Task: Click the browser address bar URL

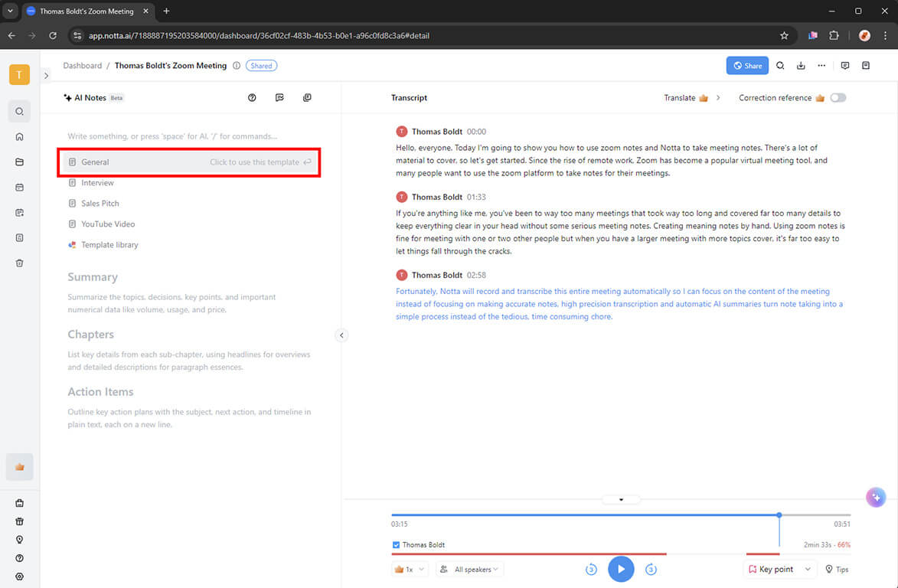Action: [x=259, y=35]
